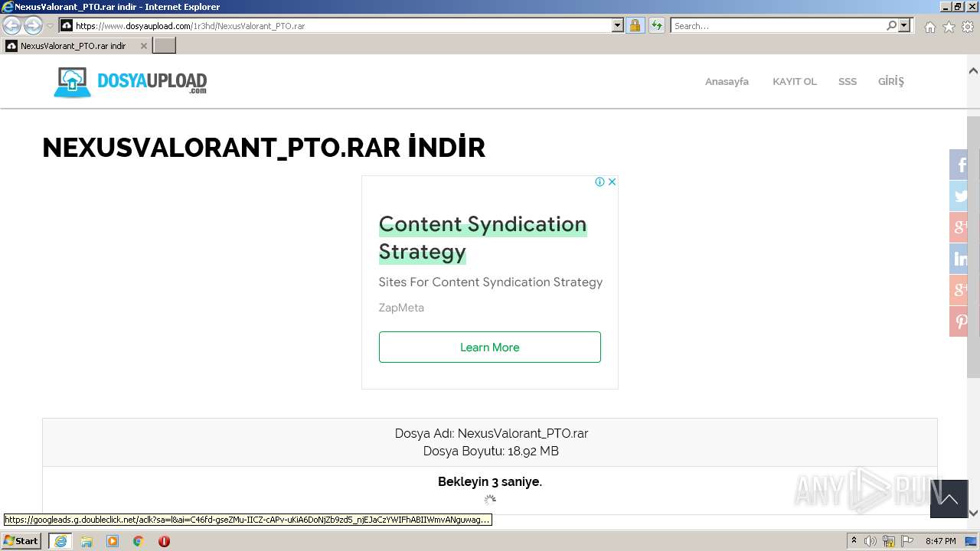The height and width of the screenshot is (551, 980).
Task: Click the Opera taskbar icon
Action: coord(164,541)
